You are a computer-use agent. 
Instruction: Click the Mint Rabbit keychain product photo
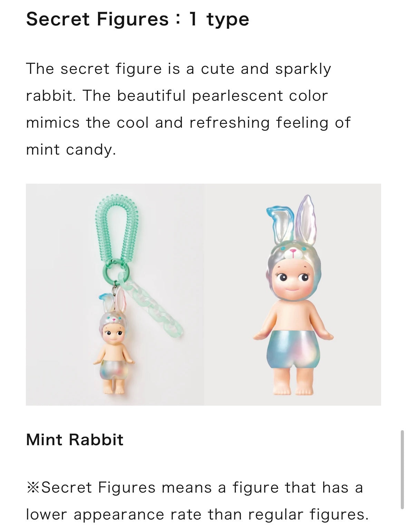tap(115, 294)
